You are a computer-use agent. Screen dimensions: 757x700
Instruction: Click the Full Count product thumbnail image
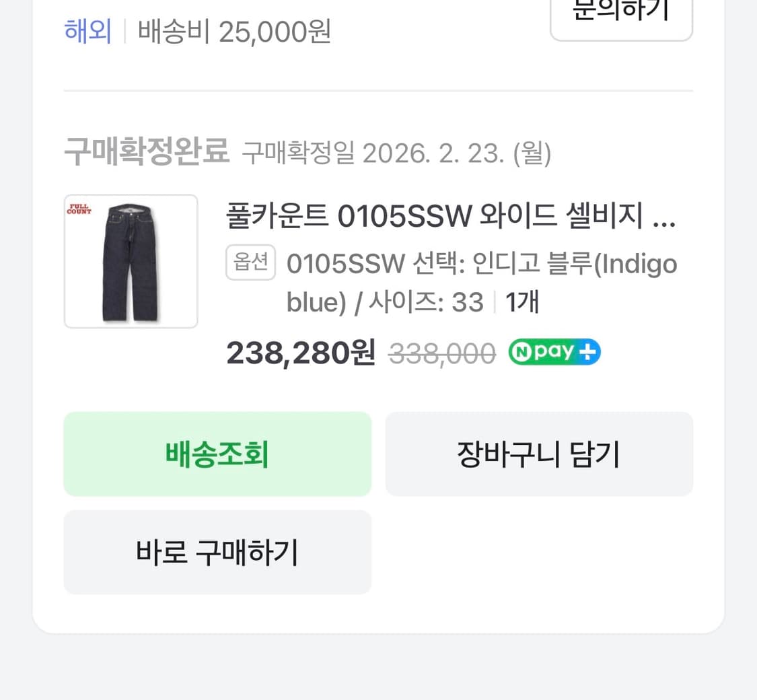[131, 261]
